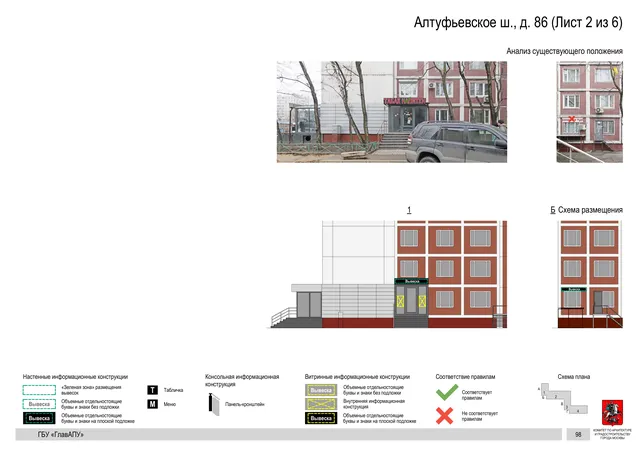Click the black teal-dashed «Вывеска» legend sample
Screen dimensions: 640x453
pos(39,418)
